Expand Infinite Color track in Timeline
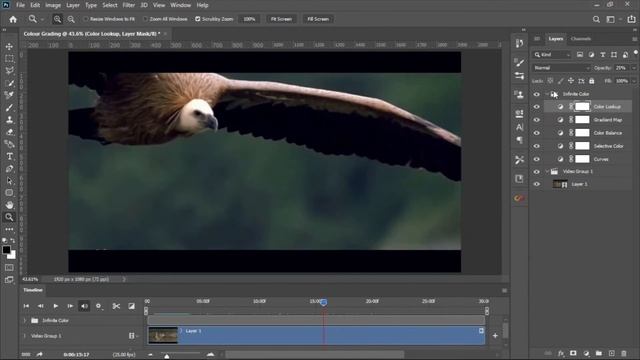The image size is (640, 360). point(24,320)
